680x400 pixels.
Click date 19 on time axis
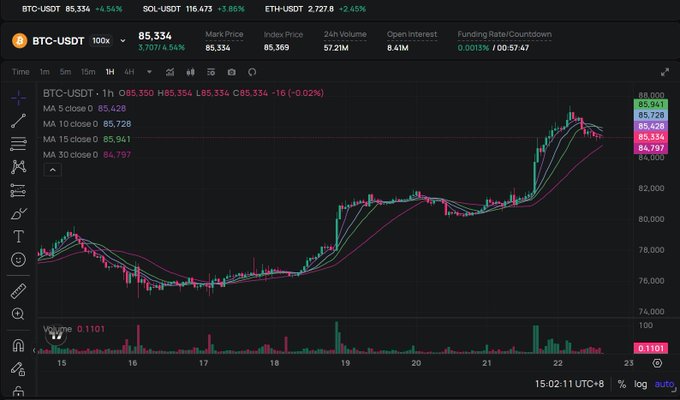point(345,363)
